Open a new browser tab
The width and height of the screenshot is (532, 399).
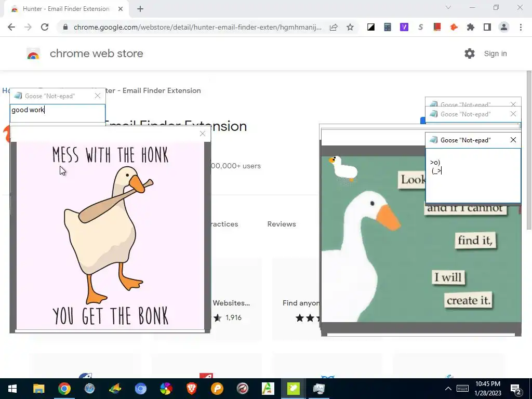140,9
